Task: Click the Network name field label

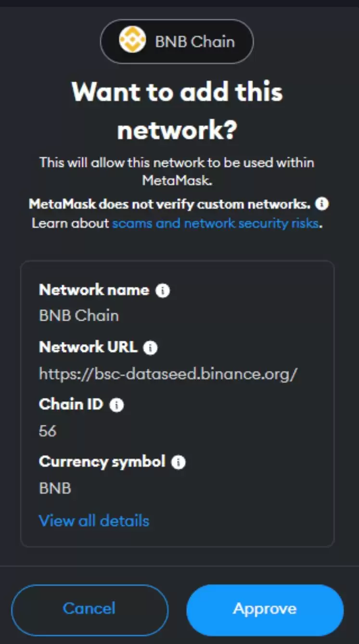Action: (94, 289)
